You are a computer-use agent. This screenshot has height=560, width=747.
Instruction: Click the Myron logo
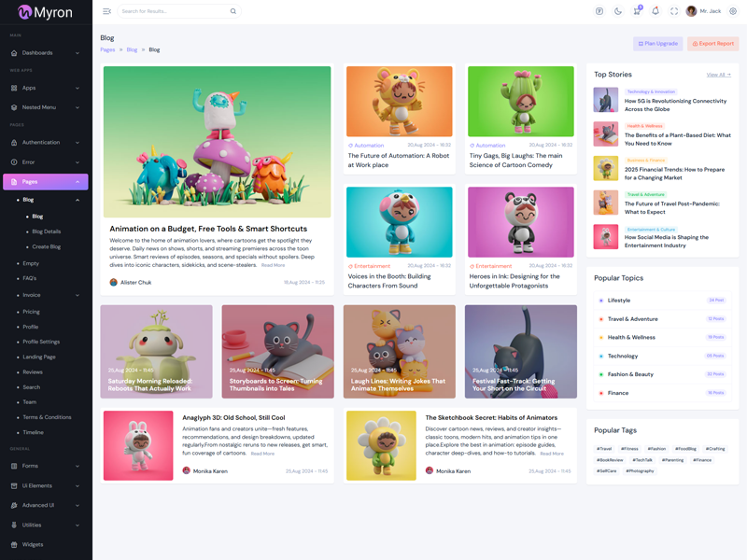coord(45,12)
